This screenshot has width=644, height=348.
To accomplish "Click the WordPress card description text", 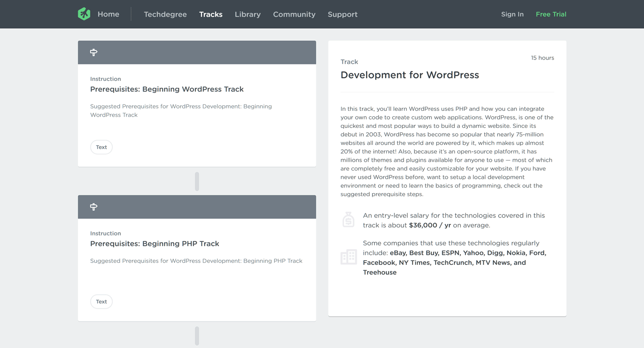I will point(181,110).
